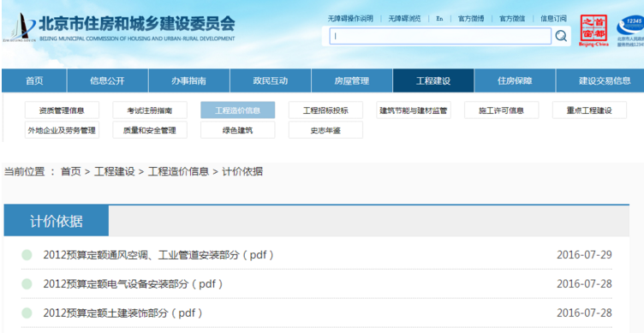Click the 重点工程建设 submenu button
This screenshot has height=333, width=644.
point(589,110)
